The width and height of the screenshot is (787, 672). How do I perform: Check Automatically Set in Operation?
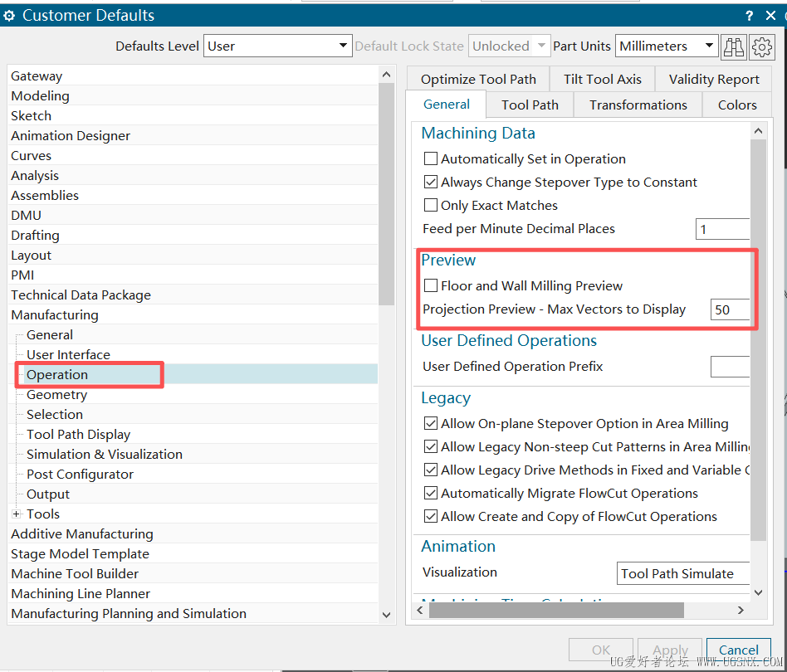coord(431,159)
